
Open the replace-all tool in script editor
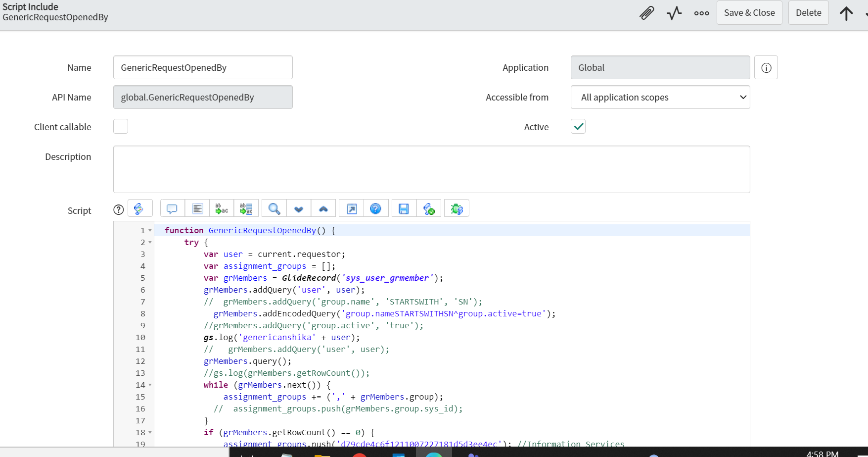246,208
